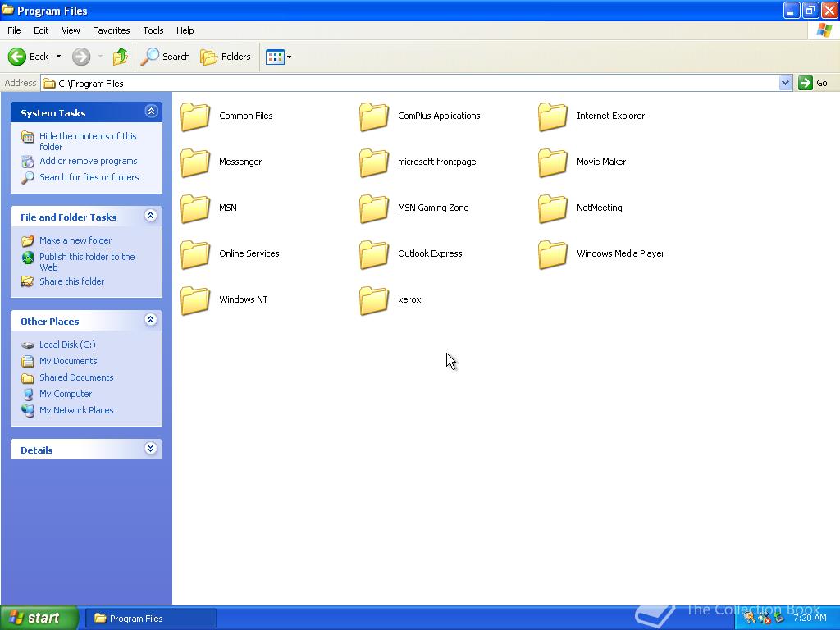Click the Views toolbar icon
This screenshot has height=630, width=840.
click(x=275, y=57)
